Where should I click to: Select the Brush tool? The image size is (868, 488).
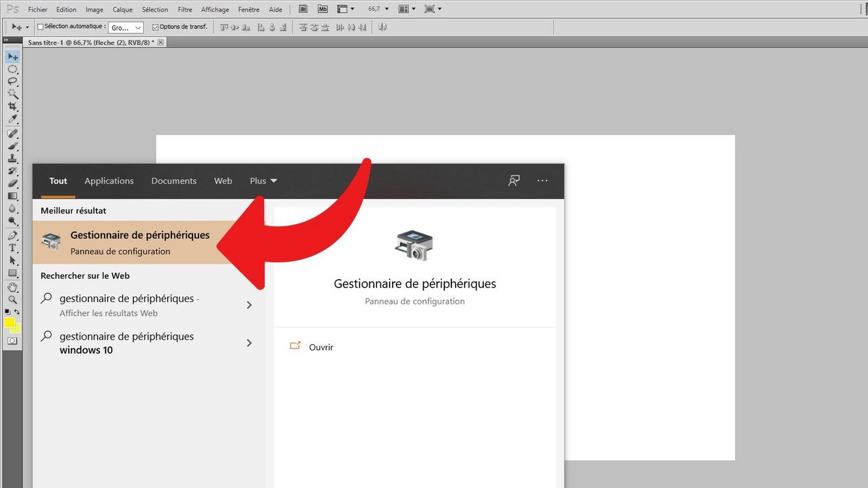[x=13, y=146]
